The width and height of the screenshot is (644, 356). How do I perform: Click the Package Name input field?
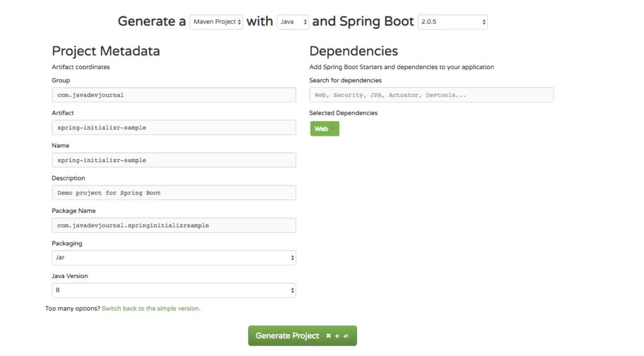pos(174,225)
